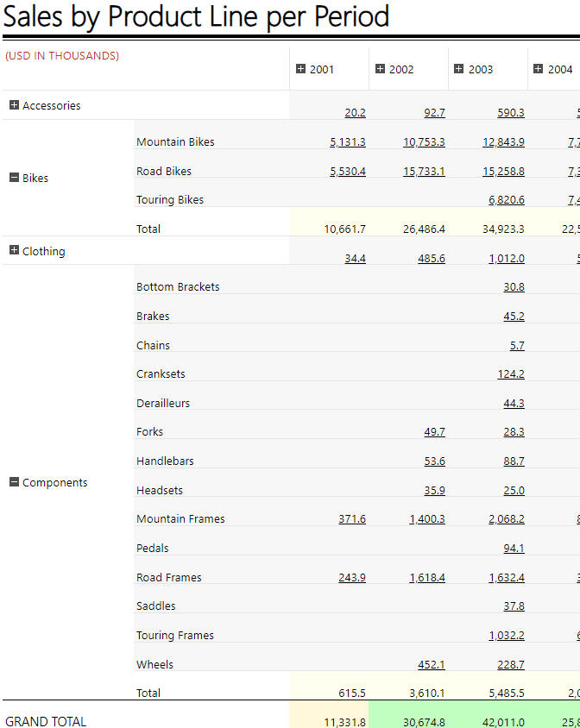Image resolution: width=580 pixels, height=728 pixels.
Task: Open Road Bikes 2003 value 15,258.8
Action: click(x=503, y=172)
